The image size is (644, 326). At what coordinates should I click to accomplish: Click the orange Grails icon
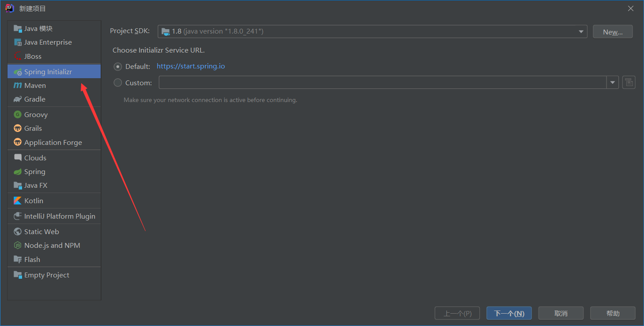click(x=18, y=128)
